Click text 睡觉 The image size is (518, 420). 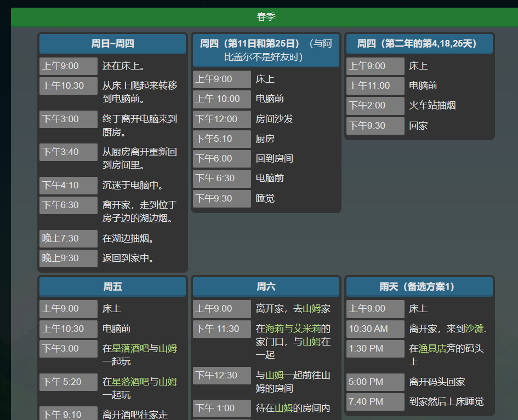(265, 199)
